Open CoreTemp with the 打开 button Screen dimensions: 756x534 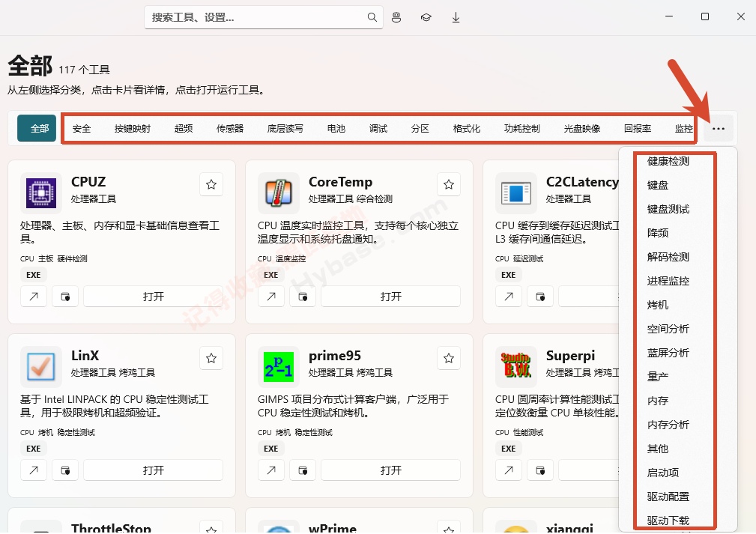point(391,297)
